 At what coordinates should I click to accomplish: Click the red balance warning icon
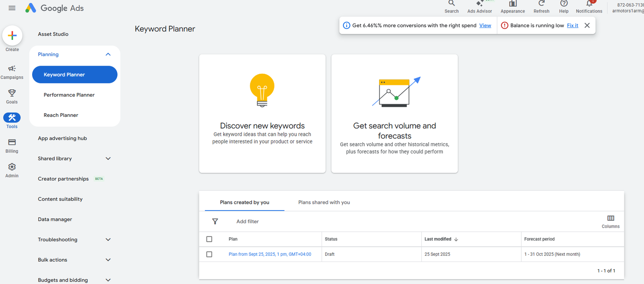[504, 25]
